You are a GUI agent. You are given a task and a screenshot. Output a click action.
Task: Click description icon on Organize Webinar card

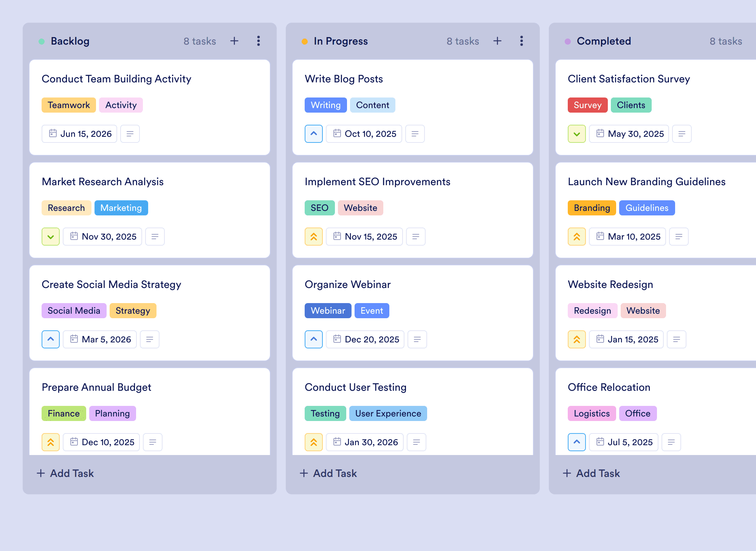417,339
